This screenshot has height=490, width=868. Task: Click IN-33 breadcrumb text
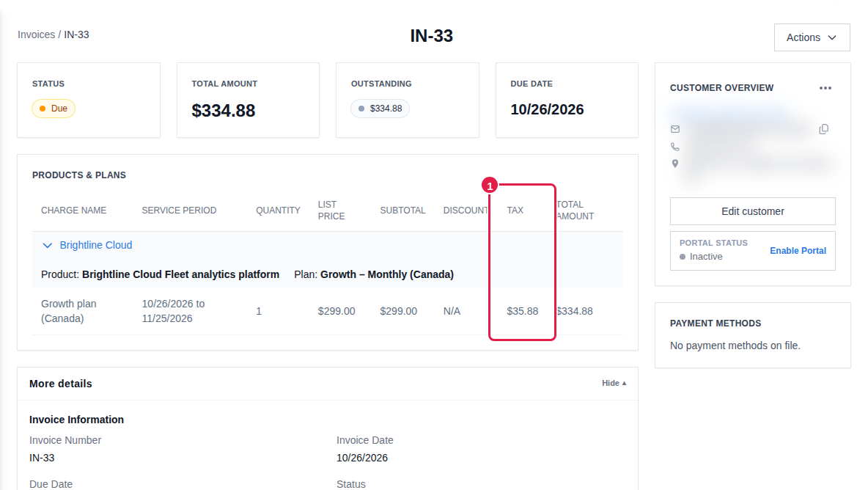tap(76, 34)
